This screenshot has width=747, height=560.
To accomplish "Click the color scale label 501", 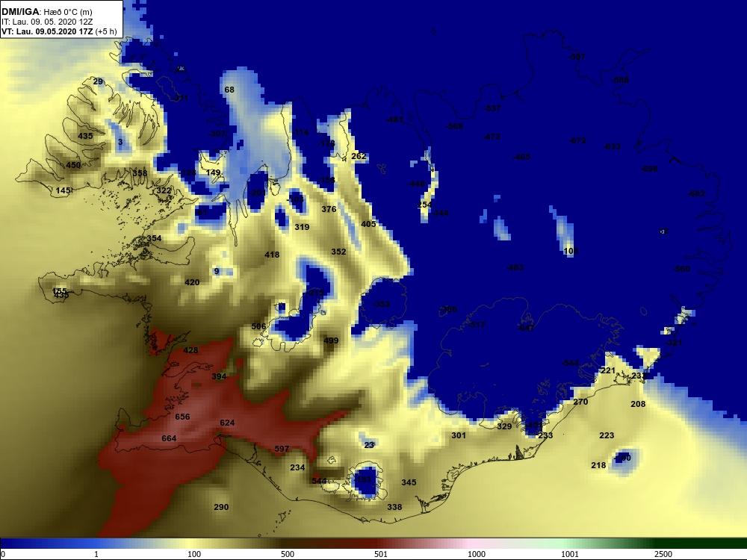I will coord(381,554).
